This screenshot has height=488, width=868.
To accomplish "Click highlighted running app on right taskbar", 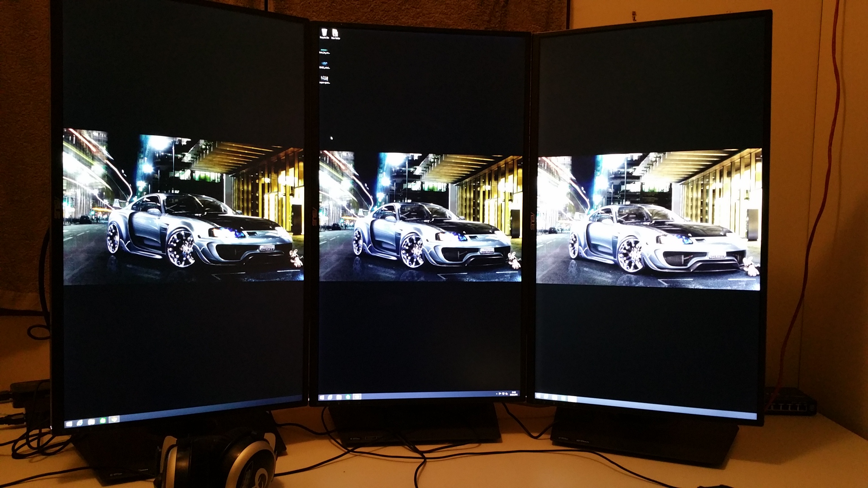I will pos(572,399).
